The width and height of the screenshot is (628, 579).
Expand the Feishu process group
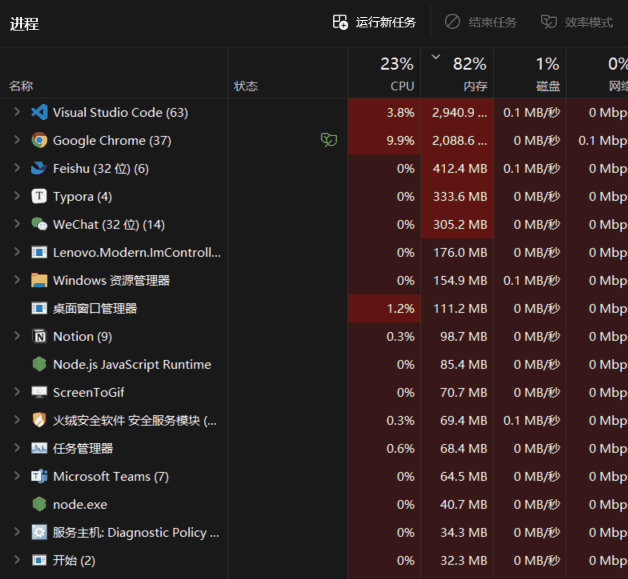pos(17,168)
